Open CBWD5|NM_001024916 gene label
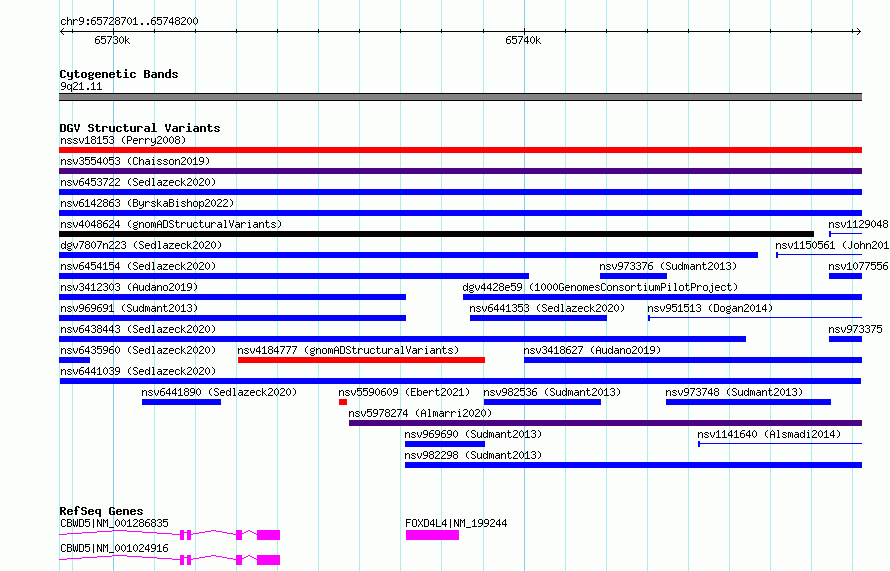 click(x=114, y=548)
